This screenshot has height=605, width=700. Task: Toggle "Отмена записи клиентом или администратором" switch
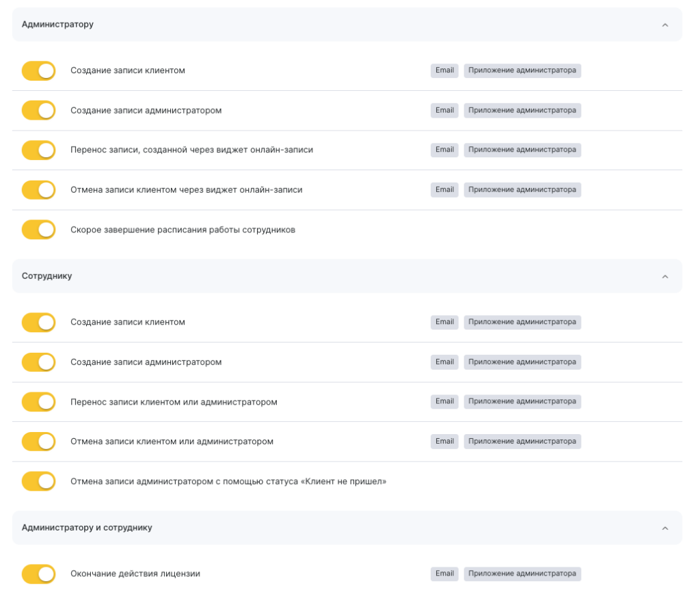38,442
